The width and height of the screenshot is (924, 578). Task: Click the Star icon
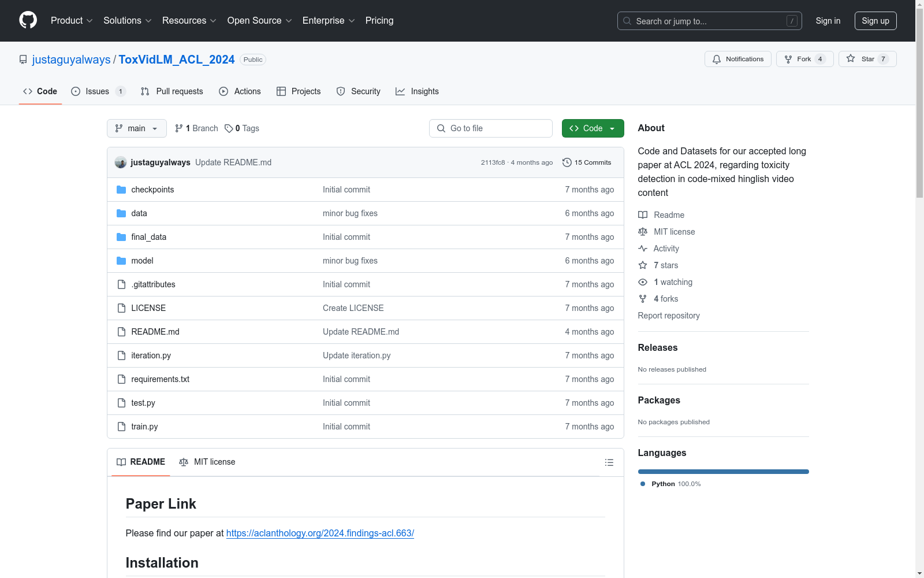tap(851, 59)
